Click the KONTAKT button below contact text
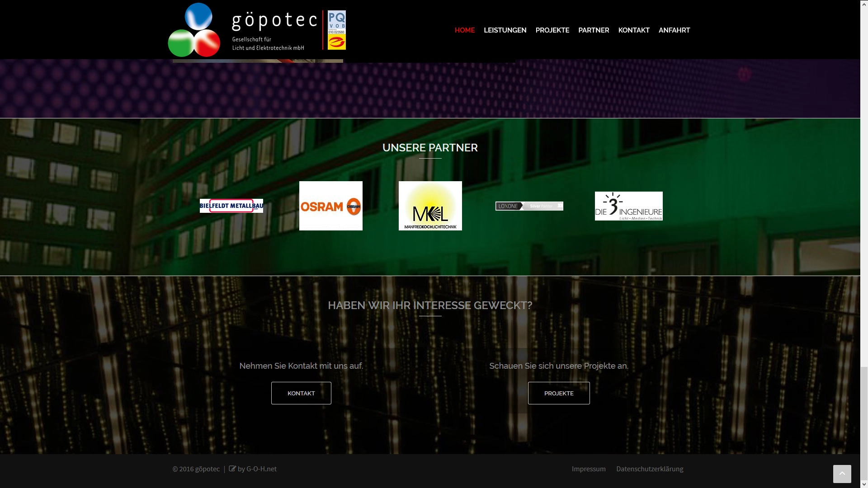Screen dimensions: 868x488 click(301, 393)
